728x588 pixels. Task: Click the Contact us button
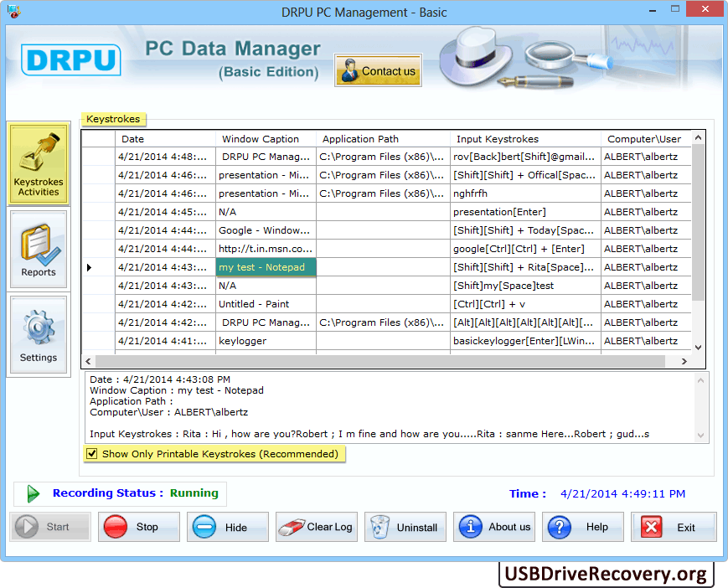[x=378, y=70]
